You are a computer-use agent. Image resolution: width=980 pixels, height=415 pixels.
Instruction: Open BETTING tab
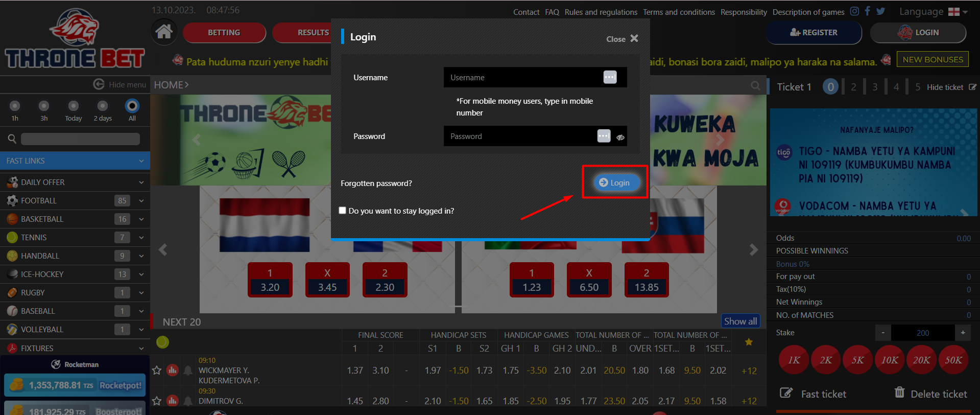(224, 33)
